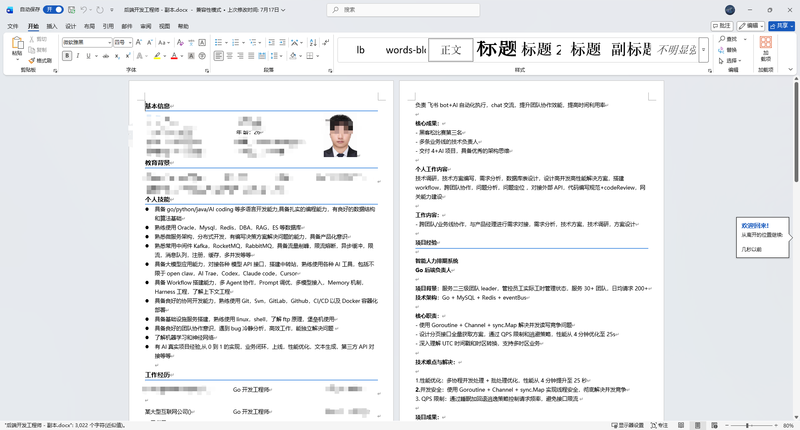Screen dimensions: 800x430
Task: Switch to the Review tab
Action: (x=145, y=26)
